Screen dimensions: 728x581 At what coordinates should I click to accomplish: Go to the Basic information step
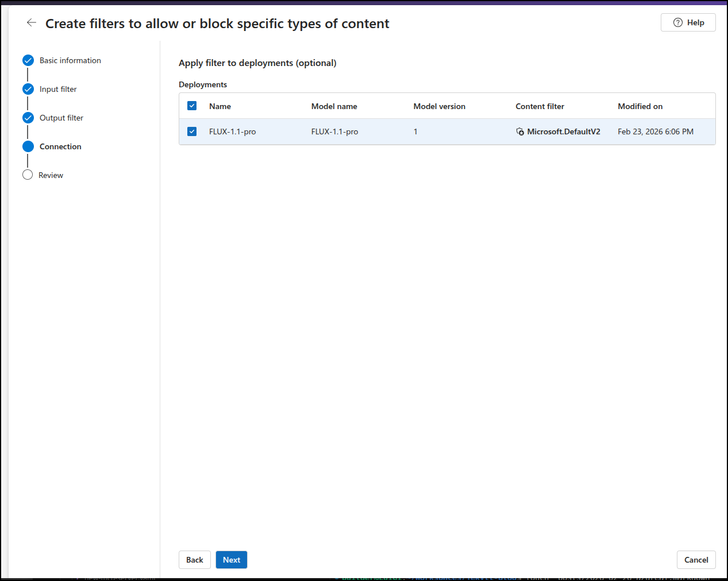(70, 60)
